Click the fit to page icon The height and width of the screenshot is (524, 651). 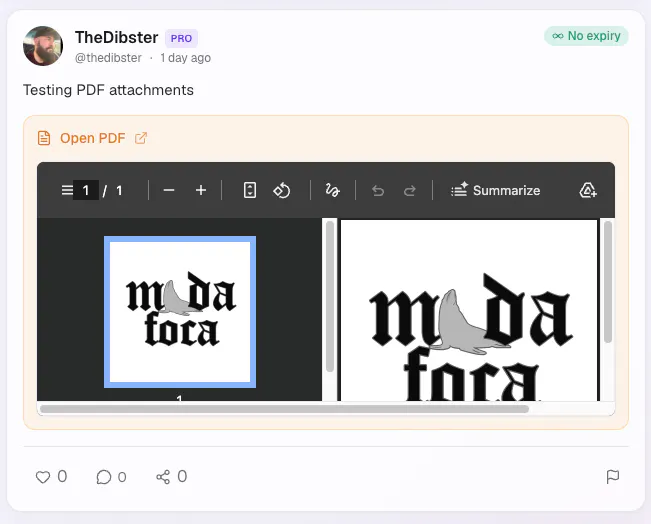[250, 190]
